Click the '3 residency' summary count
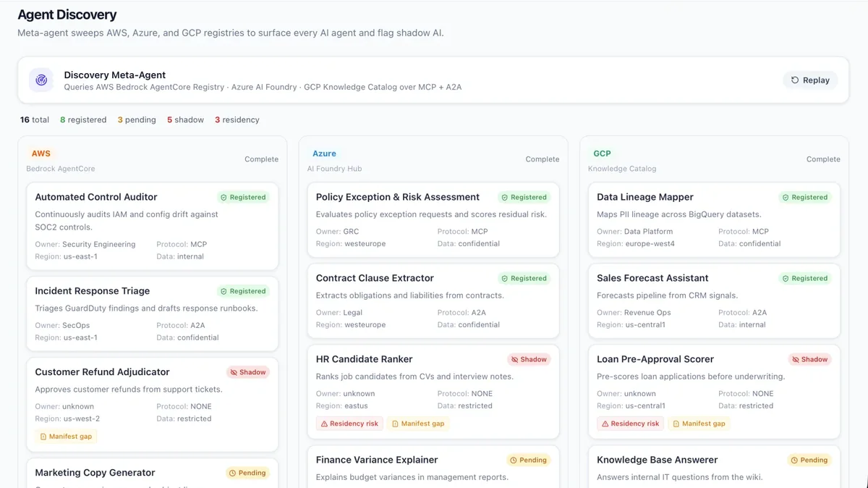Screen dimensions: 868x488 tap(237, 119)
